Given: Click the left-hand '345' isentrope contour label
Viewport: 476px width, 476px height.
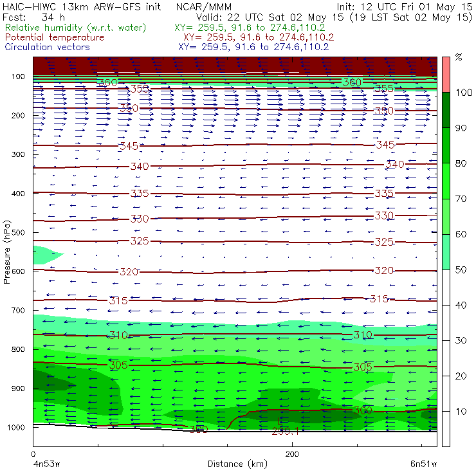Looking at the screenshot, I should pyautogui.click(x=129, y=146).
